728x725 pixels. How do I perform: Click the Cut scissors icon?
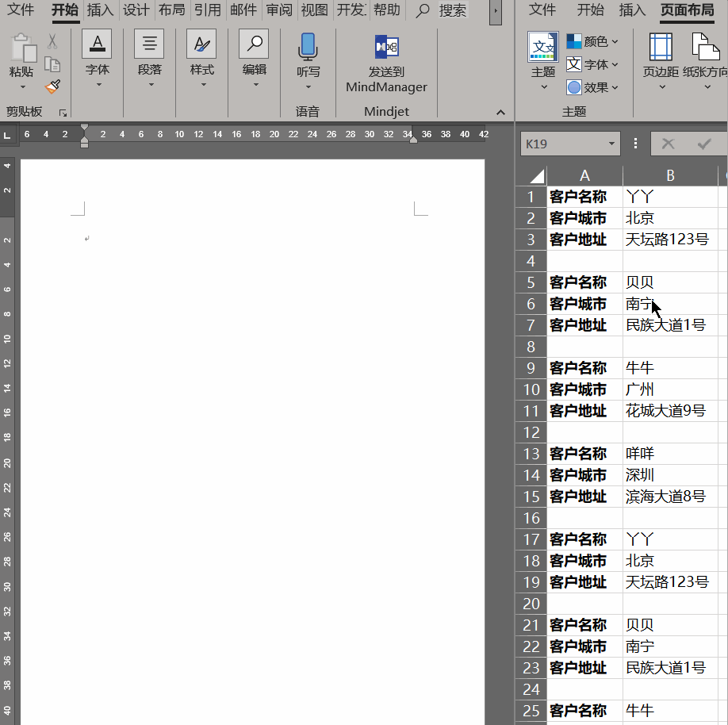52,41
